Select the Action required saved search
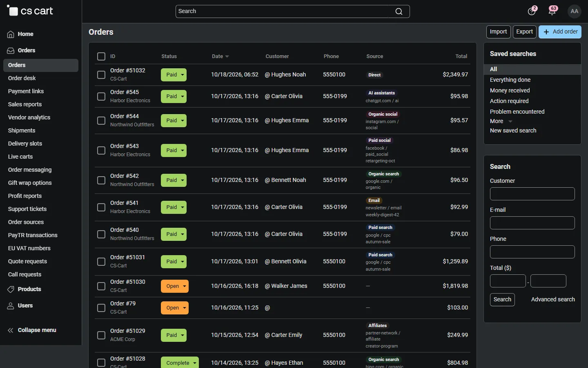Viewport: 588px width, 368px height. tap(509, 101)
